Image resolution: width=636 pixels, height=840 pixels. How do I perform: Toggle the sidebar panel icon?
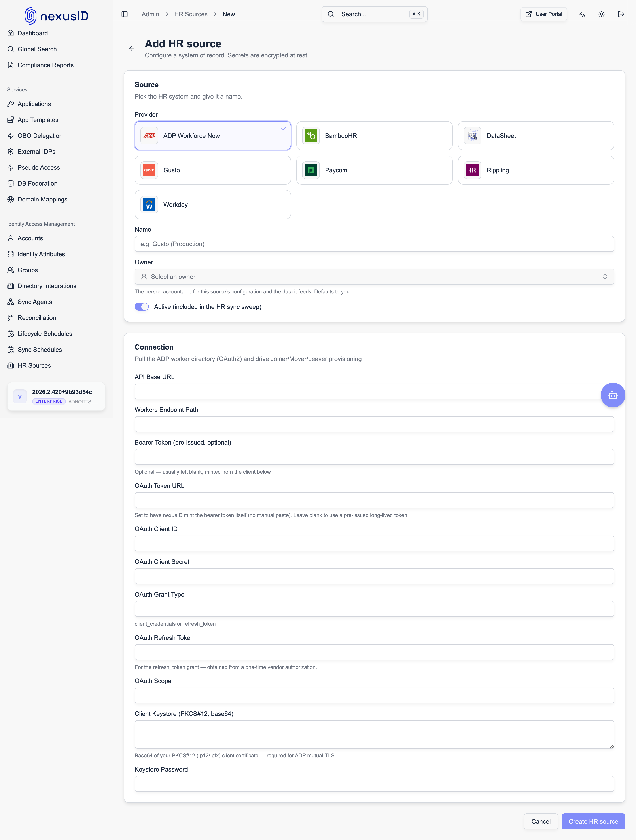pos(125,14)
